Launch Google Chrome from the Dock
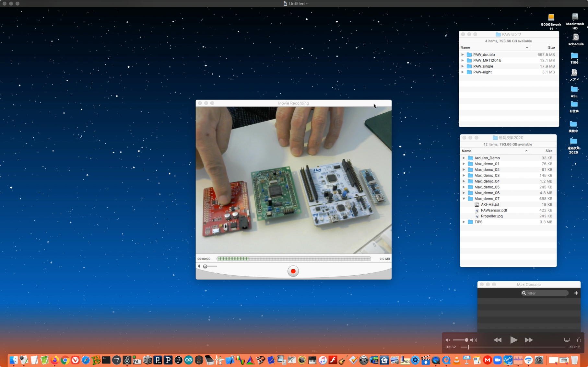Screen dimensions: 588x367 pos(65,360)
